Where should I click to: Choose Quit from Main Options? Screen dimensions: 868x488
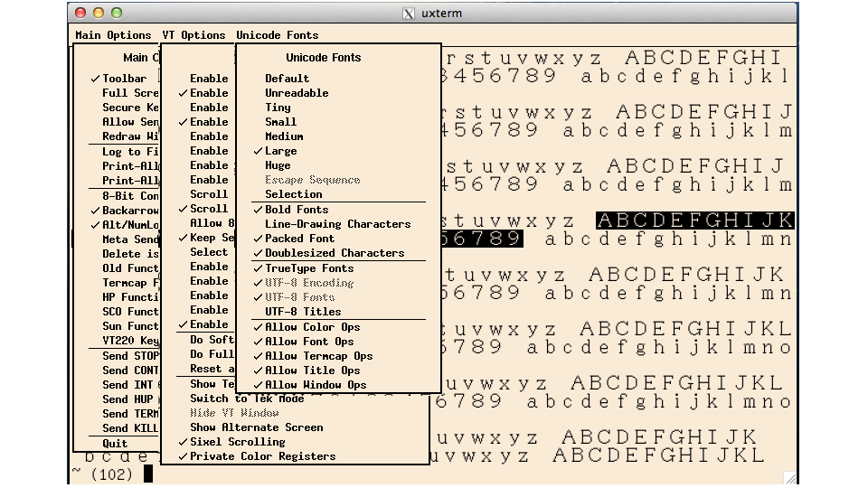tap(115, 444)
